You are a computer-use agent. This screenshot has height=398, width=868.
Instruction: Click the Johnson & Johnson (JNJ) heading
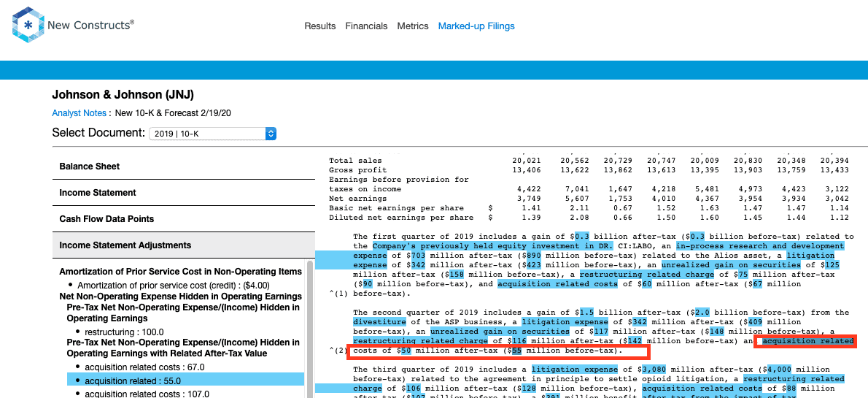coord(123,95)
